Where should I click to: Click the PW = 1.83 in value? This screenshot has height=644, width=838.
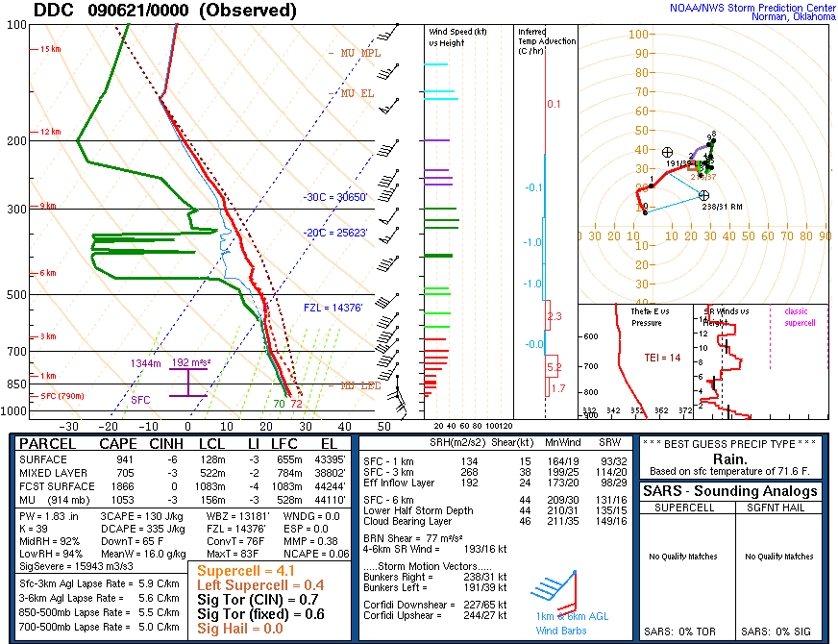[x=49, y=516]
